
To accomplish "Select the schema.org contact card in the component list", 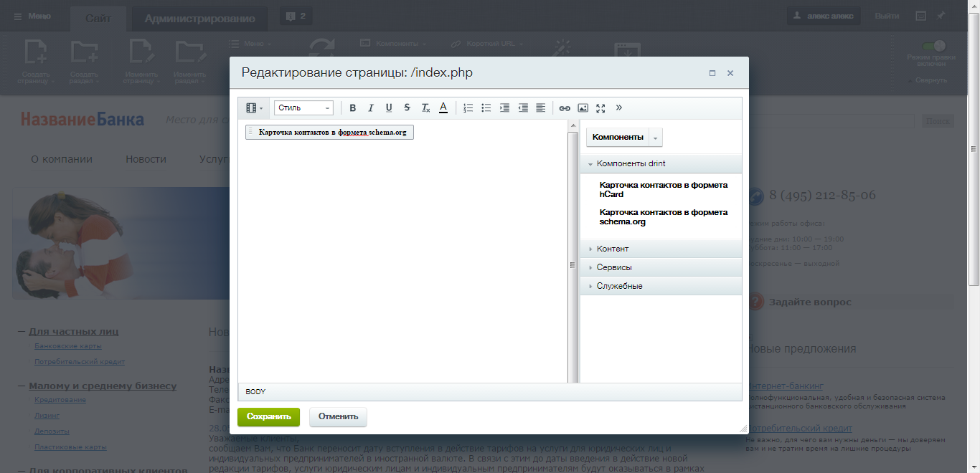I will [x=664, y=216].
